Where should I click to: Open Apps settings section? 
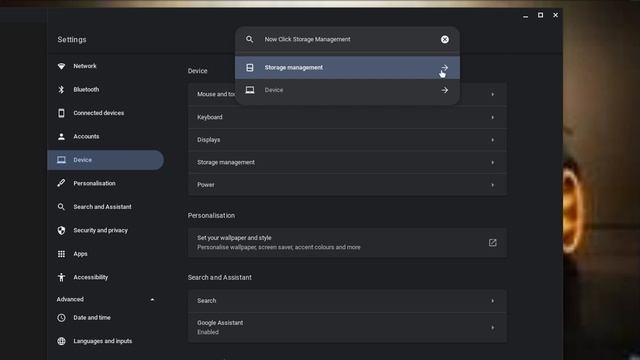pos(106,254)
